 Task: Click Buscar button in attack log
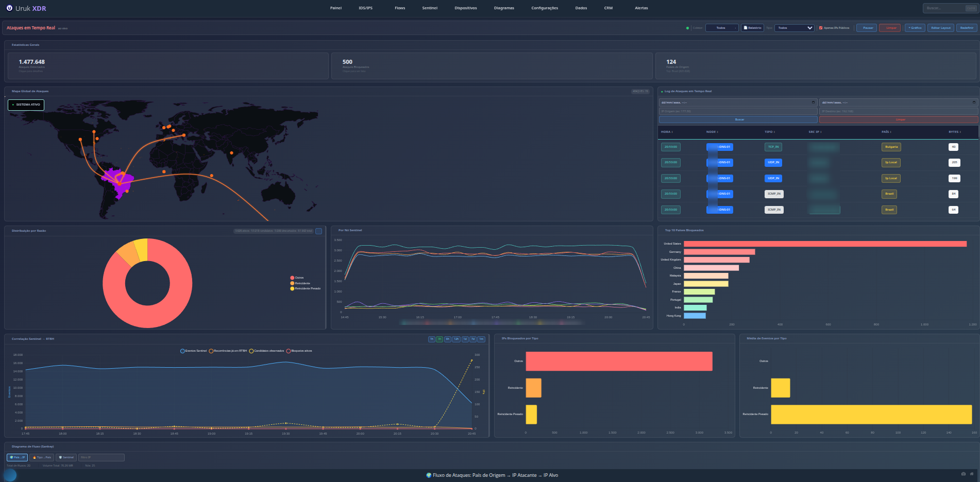[738, 119]
